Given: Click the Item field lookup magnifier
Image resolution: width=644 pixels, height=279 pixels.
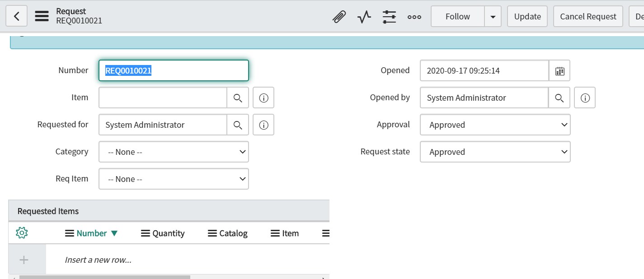Looking at the screenshot, I should 238,98.
